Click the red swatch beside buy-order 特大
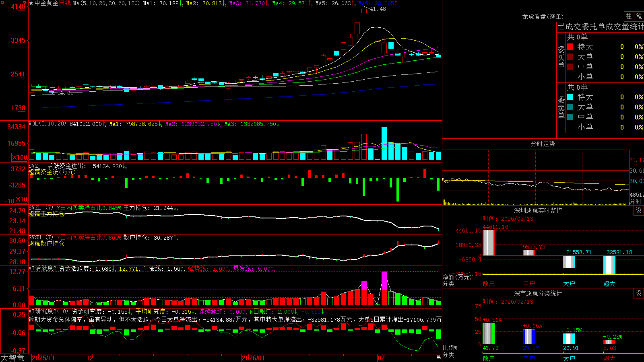The image size is (644, 362). click(x=570, y=47)
